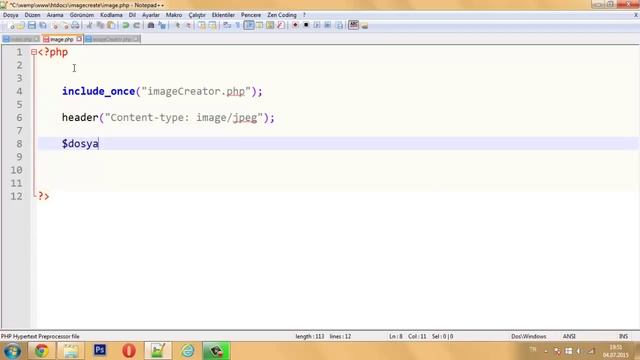
Task: Click the closing ?> tag on line 12
Action: coord(44,196)
